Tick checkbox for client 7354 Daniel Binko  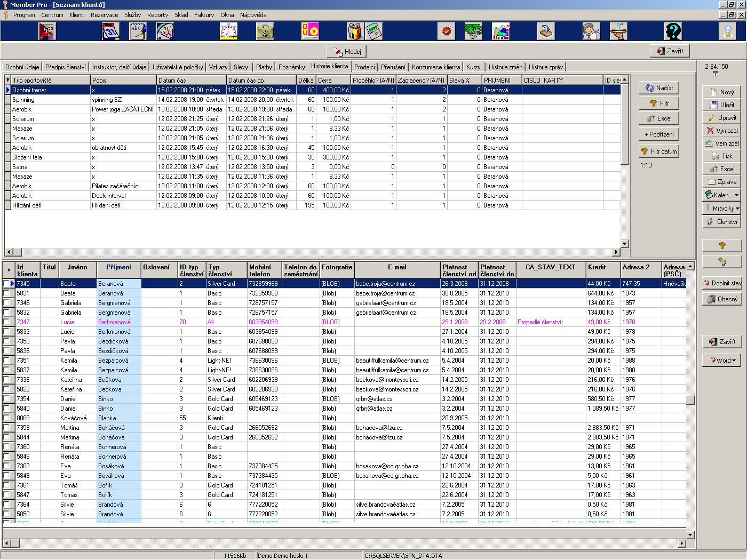tap(6, 399)
